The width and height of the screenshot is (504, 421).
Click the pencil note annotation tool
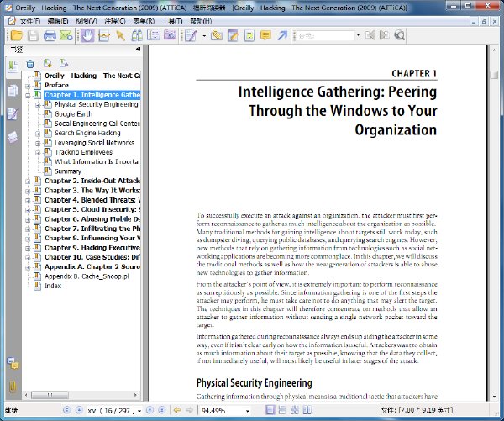(191, 35)
